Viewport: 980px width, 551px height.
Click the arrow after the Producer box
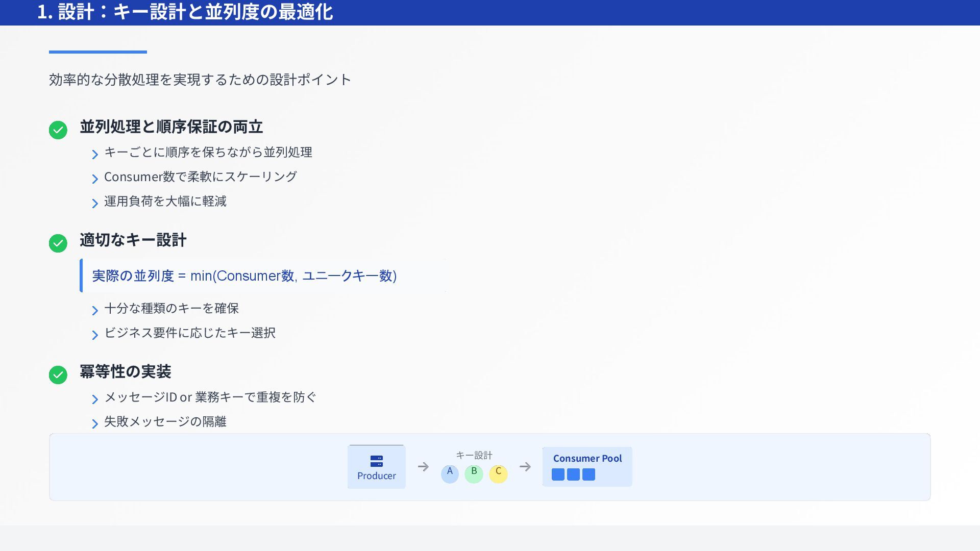[x=423, y=467]
